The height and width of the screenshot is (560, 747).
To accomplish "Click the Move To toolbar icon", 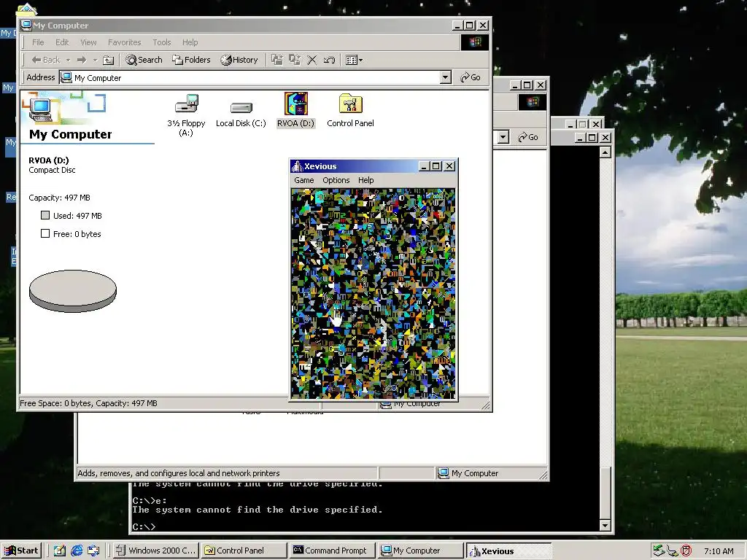I will point(276,60).
